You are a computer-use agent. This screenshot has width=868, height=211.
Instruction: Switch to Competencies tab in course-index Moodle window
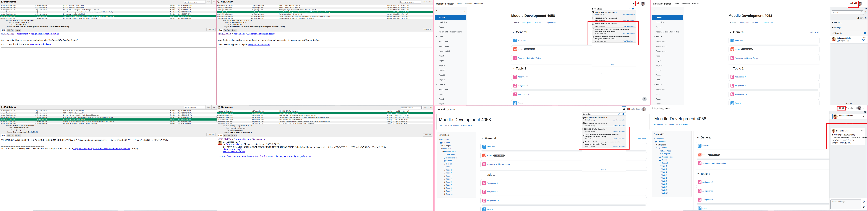point(550,23)
